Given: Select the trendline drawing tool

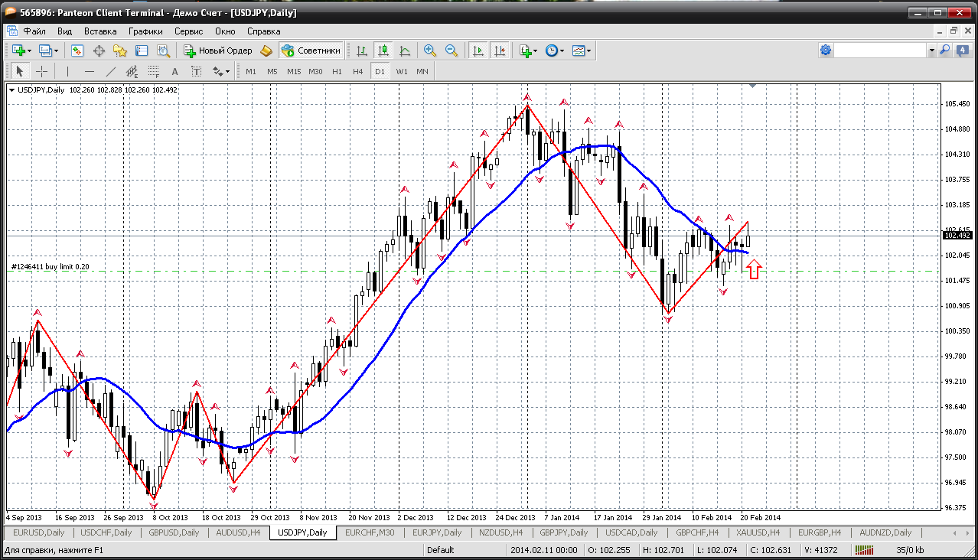Looking at the screenshot, I should point(111,71).
